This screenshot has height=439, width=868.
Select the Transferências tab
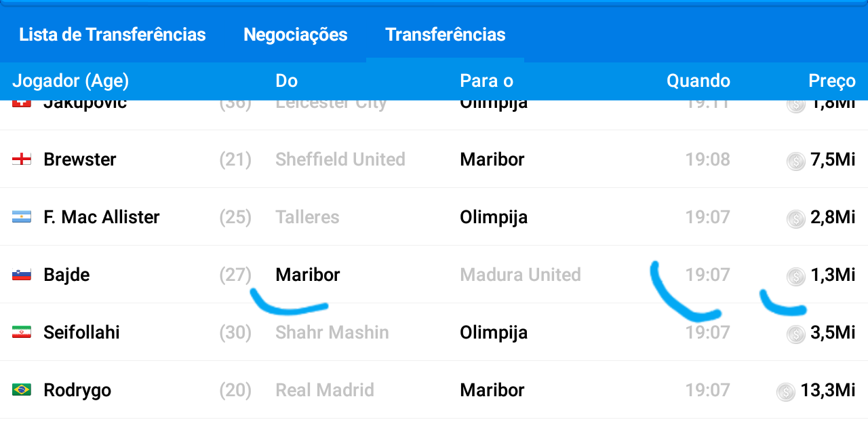click(x=446, y=35)
